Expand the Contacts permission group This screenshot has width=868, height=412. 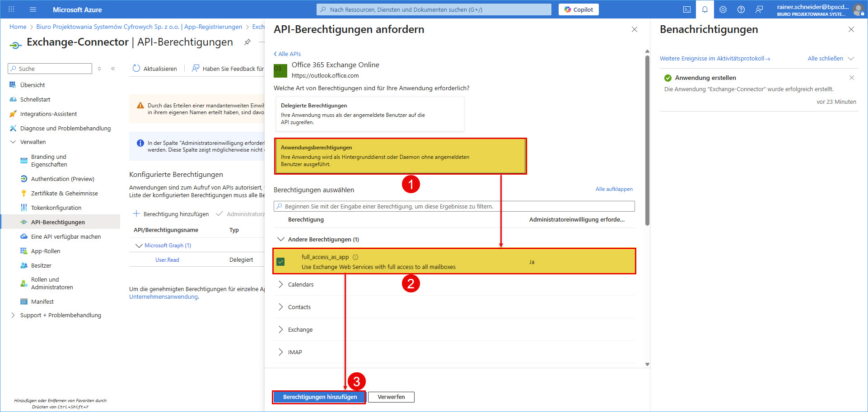281,307
